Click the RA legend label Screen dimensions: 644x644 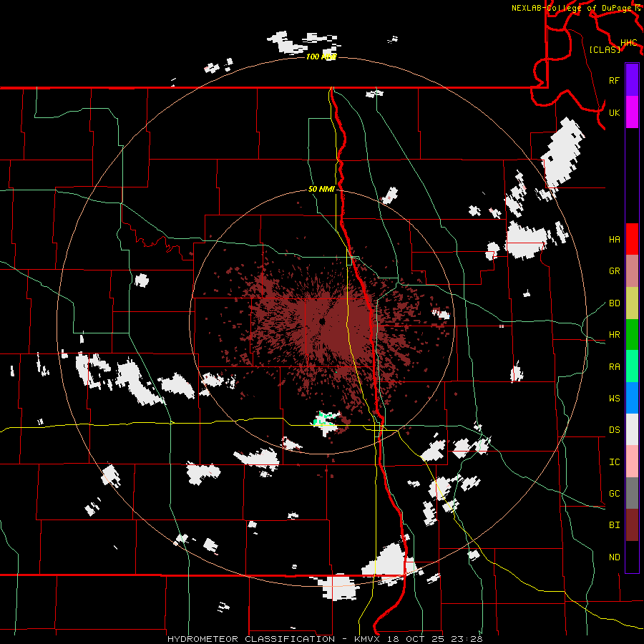(x=614, y=367)
